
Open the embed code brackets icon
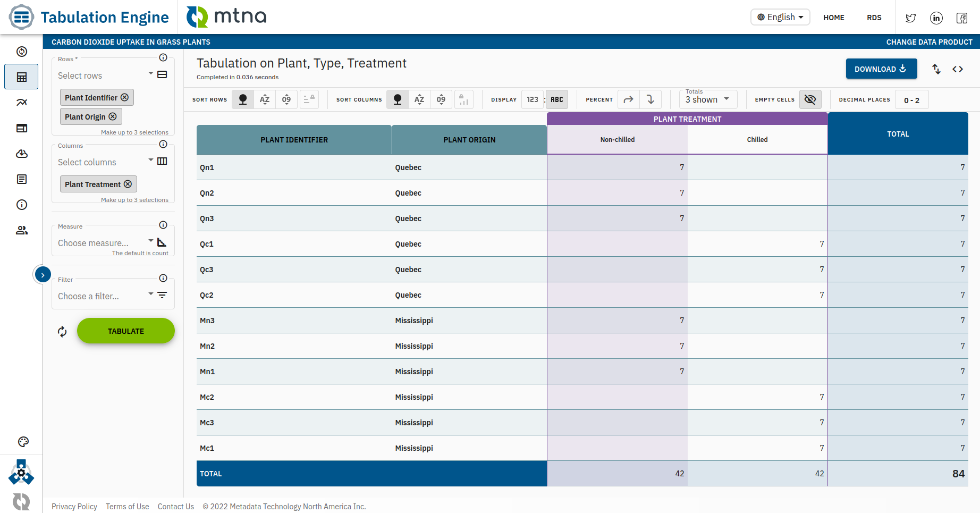(x=958, y=69)
